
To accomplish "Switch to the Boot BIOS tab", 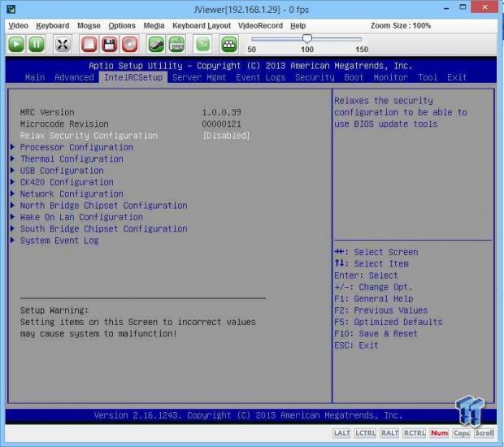I will tap(354, 77).
